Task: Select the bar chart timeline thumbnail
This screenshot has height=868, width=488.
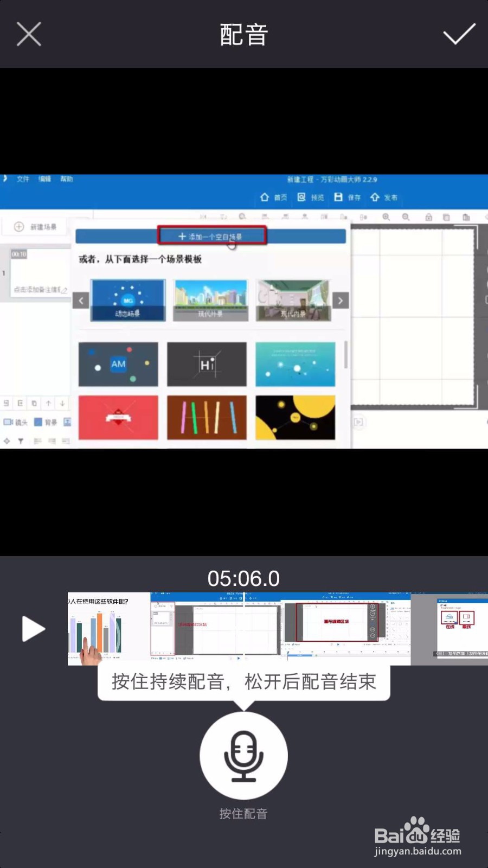Action: 108,629
